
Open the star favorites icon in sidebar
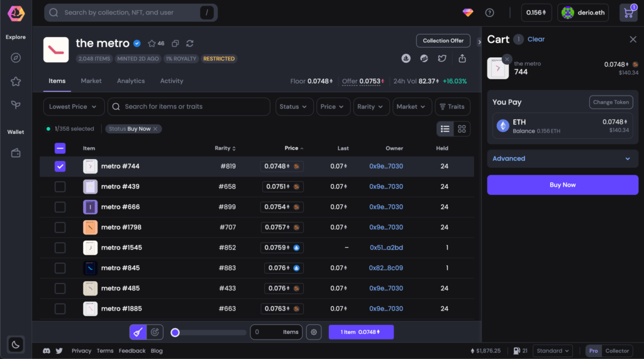[16, 81]
